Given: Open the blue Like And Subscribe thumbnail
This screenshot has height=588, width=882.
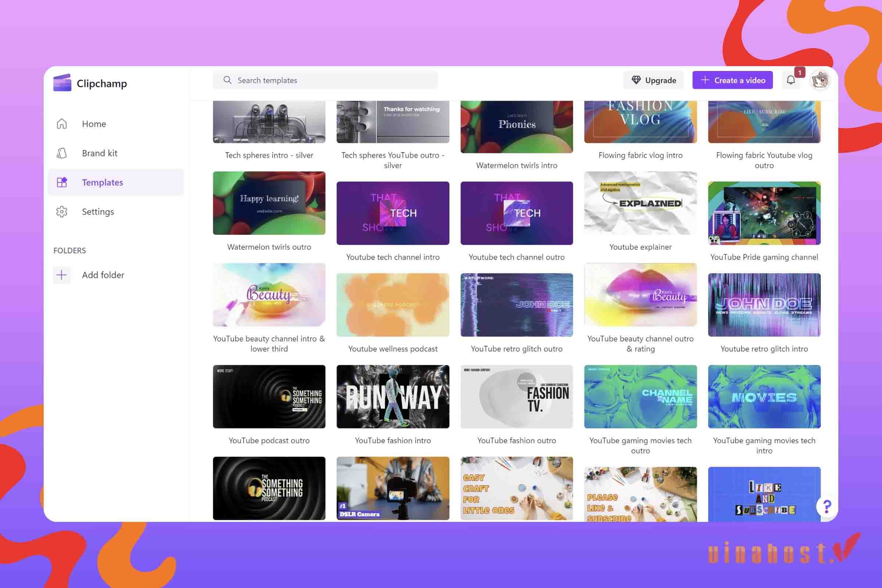Looking at the screenshot, I should coord(764,494).
